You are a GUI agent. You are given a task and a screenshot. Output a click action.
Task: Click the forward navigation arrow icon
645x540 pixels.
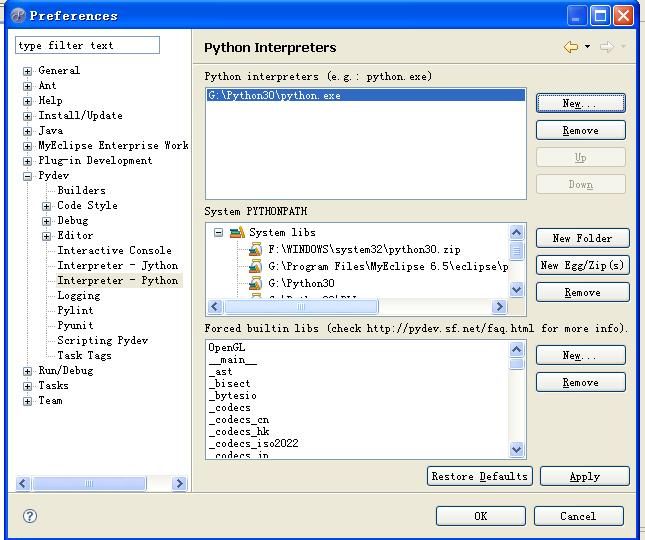pyautogui.click(x=606, y=47)
